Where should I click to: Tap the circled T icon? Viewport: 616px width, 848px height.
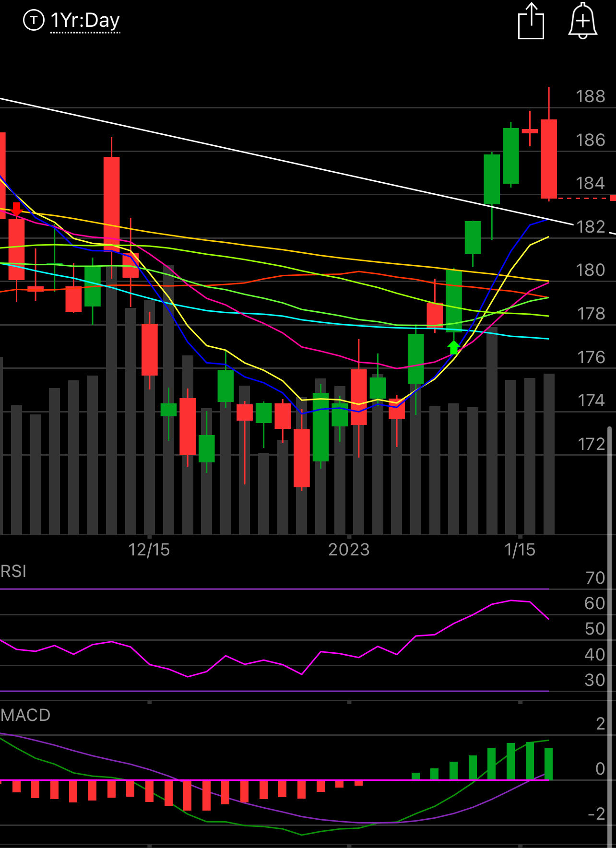click(x=34, y=20)
